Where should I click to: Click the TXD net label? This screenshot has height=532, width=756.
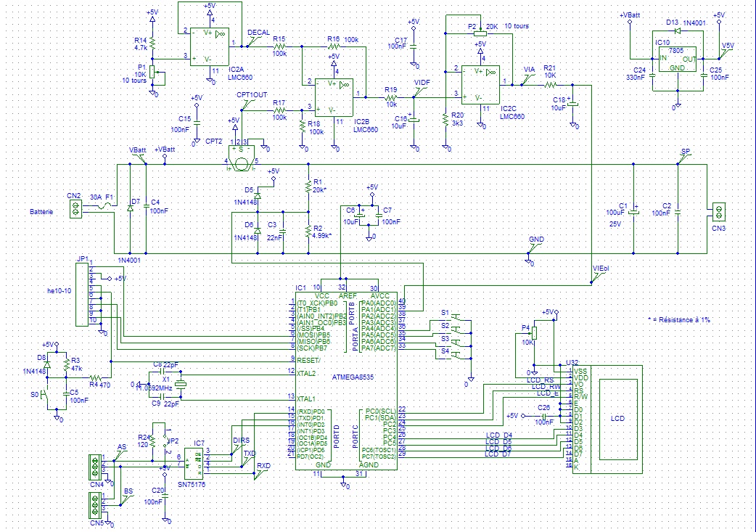tap(250, 454)
